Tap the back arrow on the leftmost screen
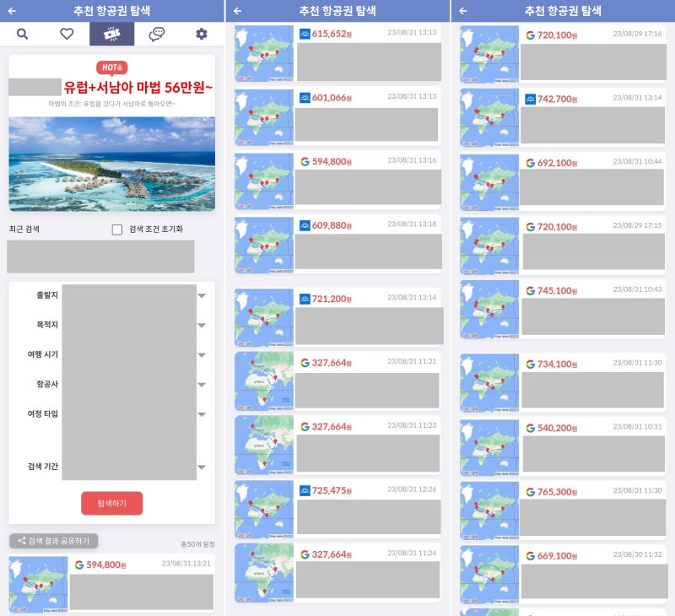The height and width of the screenshot is (616, 675). coord(11,11)
